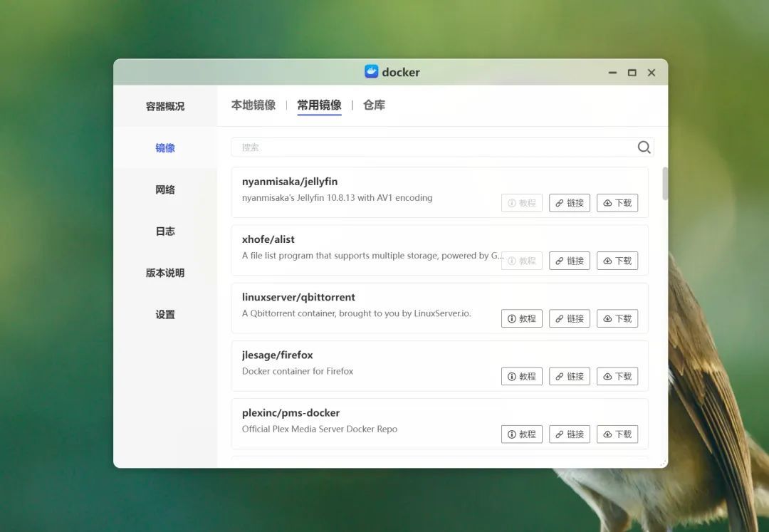The image size is (769, 532).
Task: Open 教程 for linuxserver/qbittorrent
Action: pos(522,319)
